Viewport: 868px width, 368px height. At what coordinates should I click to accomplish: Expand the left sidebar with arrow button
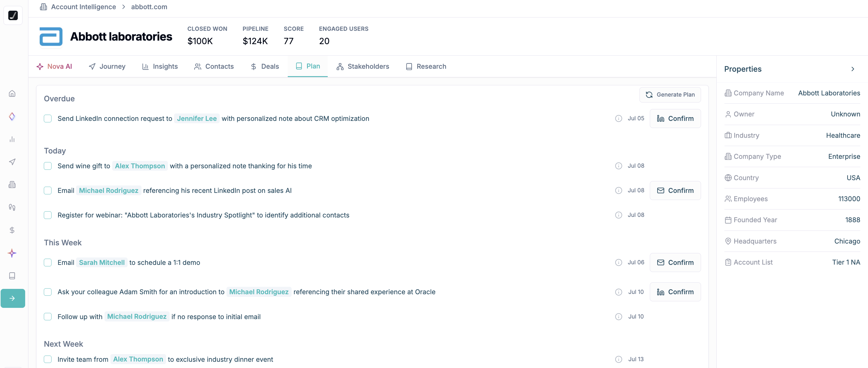(13, 298)
